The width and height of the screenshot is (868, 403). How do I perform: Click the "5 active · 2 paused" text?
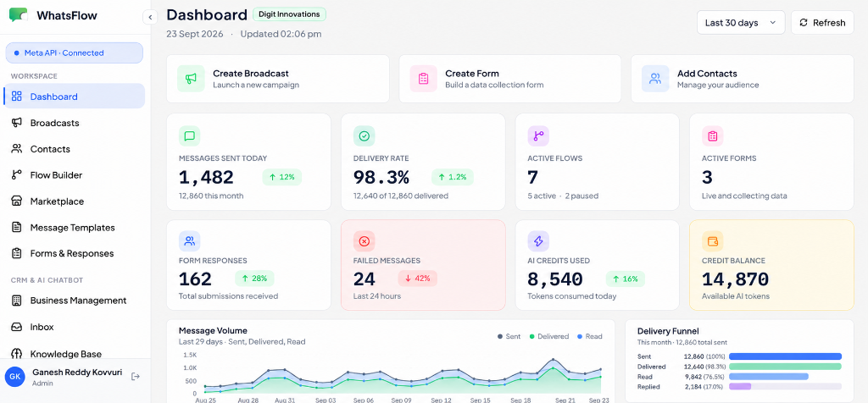(x=563, y=196)
